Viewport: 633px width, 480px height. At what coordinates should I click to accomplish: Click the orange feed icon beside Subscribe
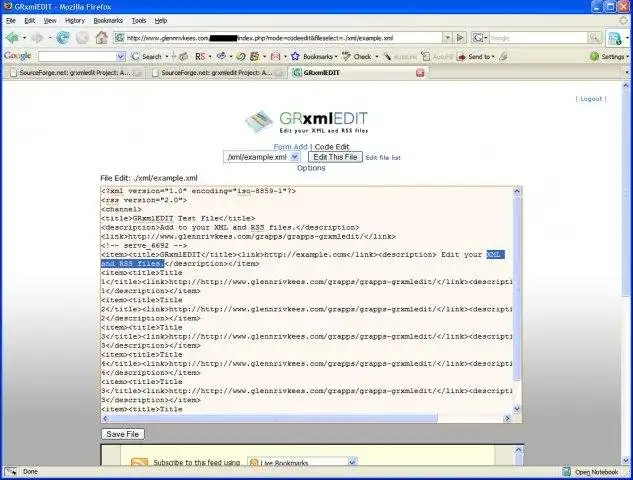coord(139,463)
